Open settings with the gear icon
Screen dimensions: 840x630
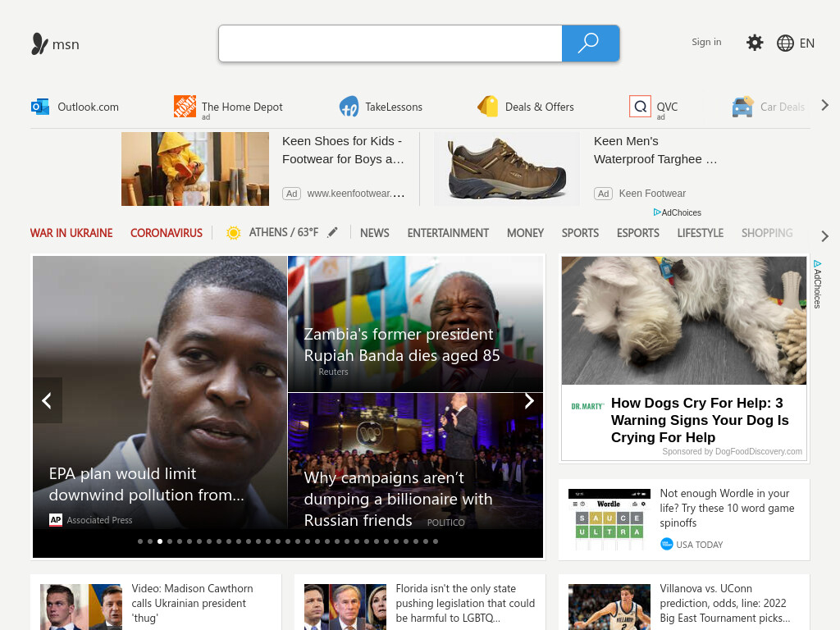(x=755, y=43)
